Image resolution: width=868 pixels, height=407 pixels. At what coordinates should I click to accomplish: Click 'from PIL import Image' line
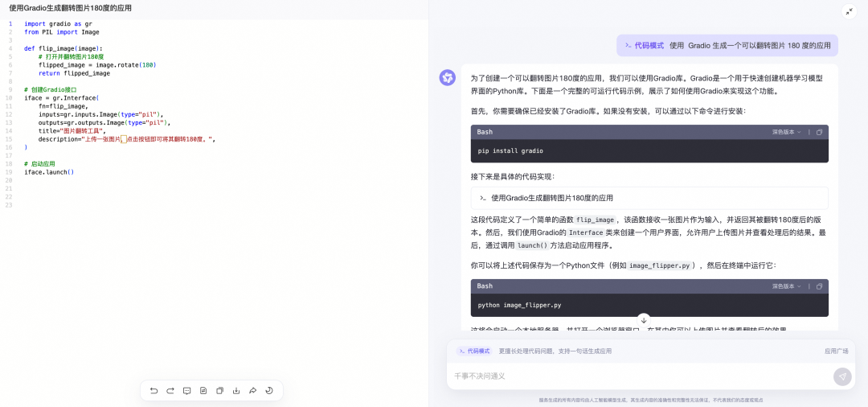61,32
